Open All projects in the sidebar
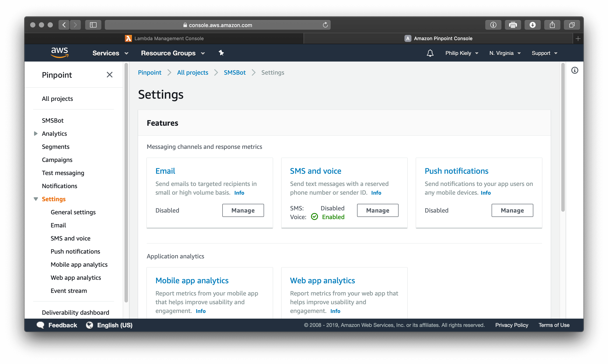The height and width of the screenshot is (364, 608). coord(57,99)
